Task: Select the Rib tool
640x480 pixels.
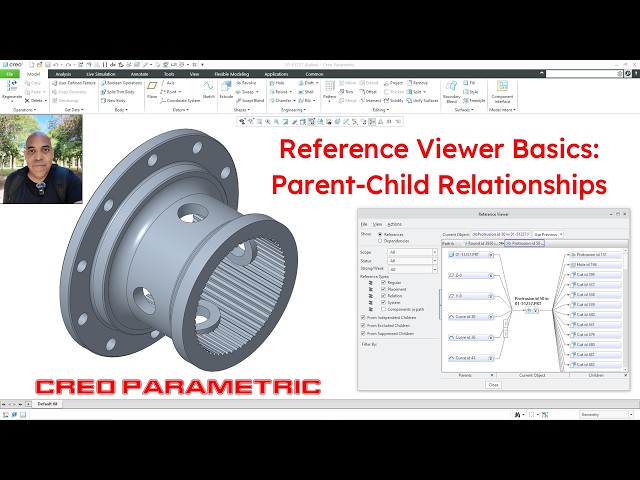Action: coord(307,100)
